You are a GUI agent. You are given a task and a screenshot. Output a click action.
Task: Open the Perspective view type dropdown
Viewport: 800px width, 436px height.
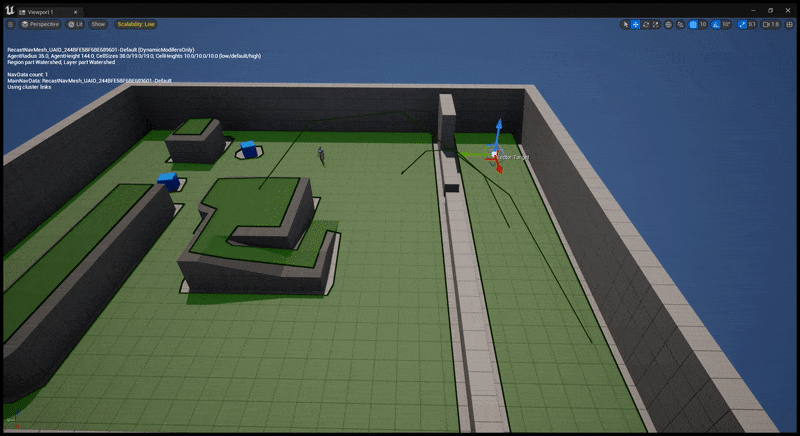click(x=40, y=24)
